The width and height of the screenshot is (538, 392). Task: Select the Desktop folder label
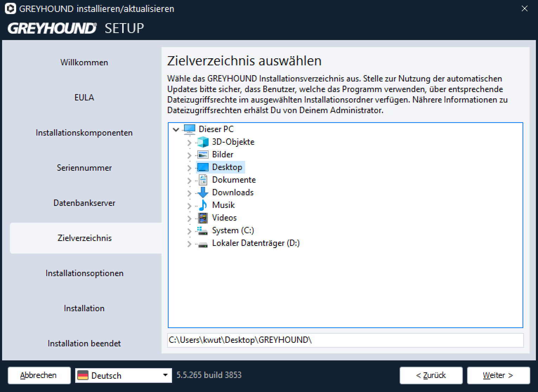(x=227, y=167)
